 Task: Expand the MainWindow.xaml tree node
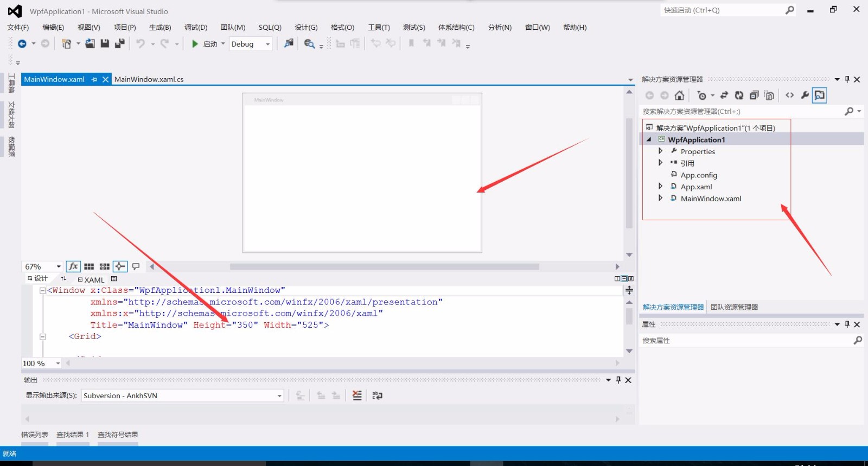[x=660, y=198]
